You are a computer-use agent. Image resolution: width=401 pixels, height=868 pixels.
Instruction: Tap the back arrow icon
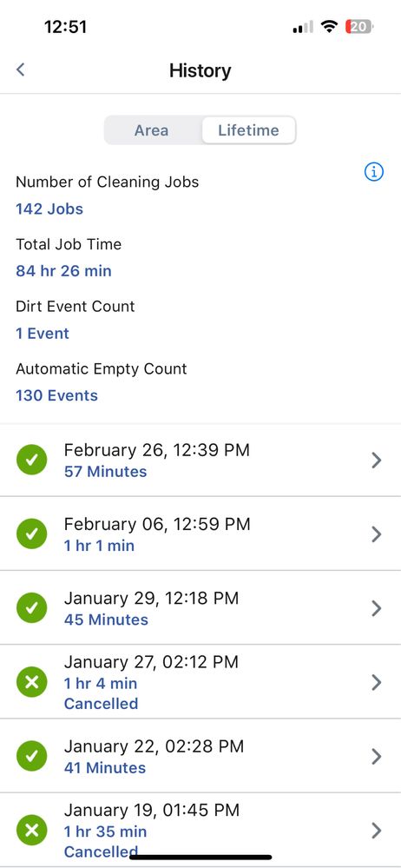coord(21,70)
